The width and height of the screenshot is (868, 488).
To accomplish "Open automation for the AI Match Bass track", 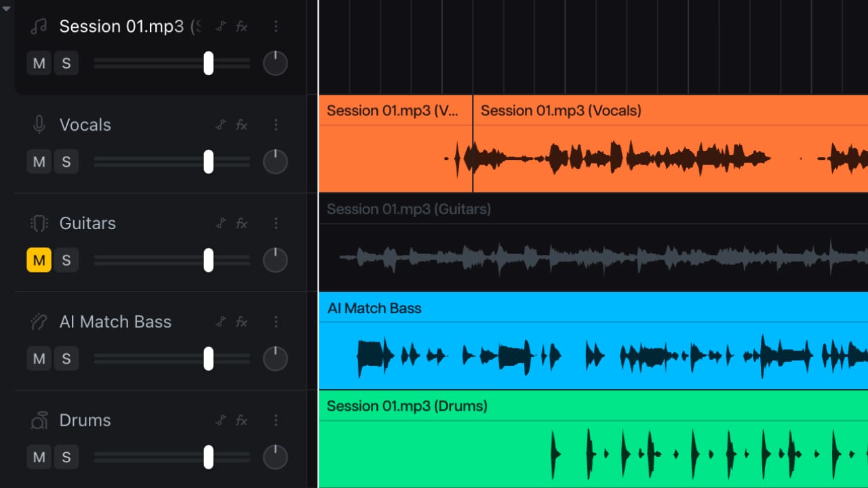I will point(220,322).
